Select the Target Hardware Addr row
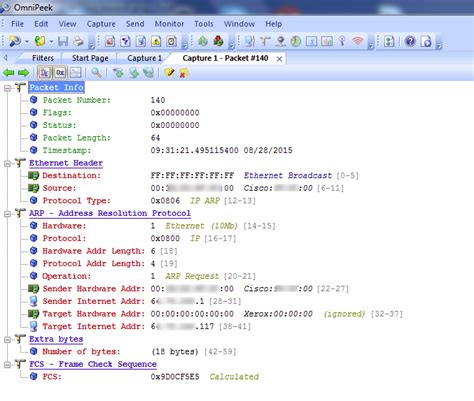Viewport: 474px width, 401px height. point(216,314)
